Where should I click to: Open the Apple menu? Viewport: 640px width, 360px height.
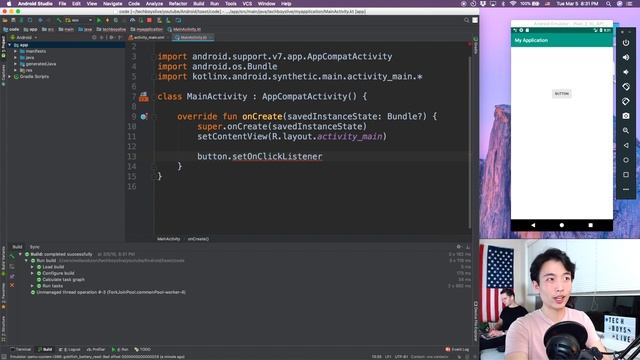click(x=9, y=4)
